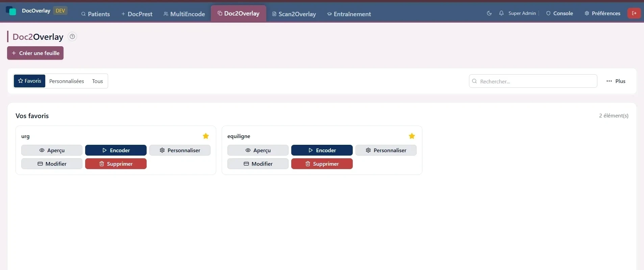
Task: Click Encoder on the urg card
Action: 116,150
